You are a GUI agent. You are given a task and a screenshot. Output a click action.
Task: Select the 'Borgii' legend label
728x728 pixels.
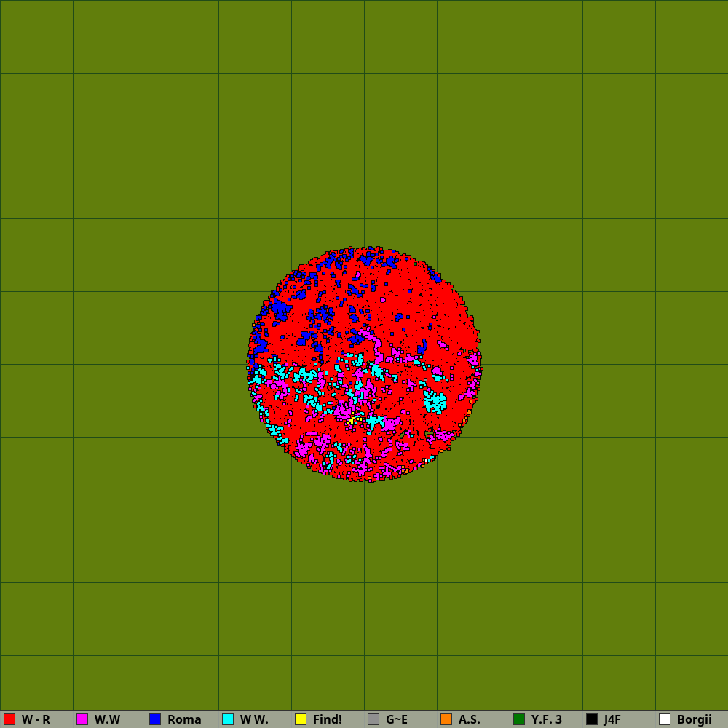(x=694, y=720)
